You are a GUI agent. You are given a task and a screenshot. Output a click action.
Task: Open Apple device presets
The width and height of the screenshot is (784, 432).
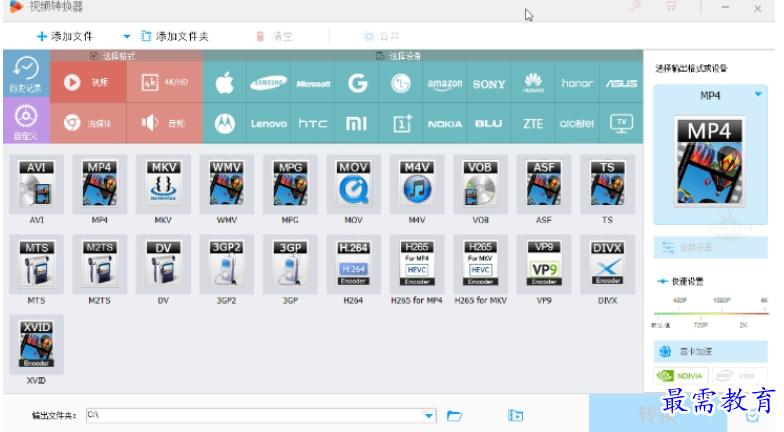coord(224,82)
